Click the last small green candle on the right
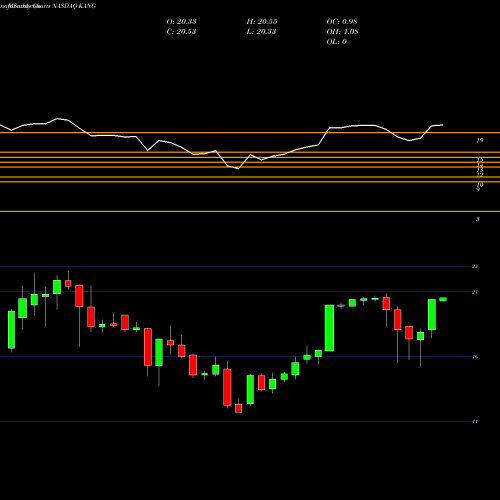The image size is (500, 500). pyautogui.click(x=443, y=299)
